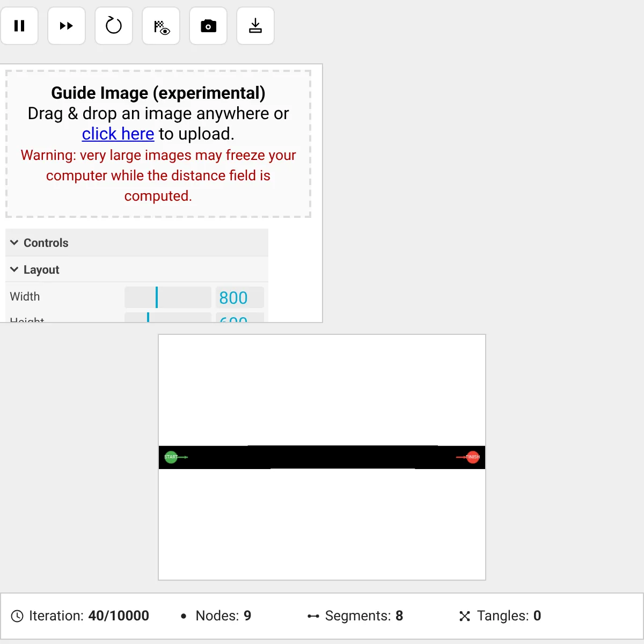This screenshot has height=644, width=644.
Task: Click the crossed icon beside Tangles
Action: pos(465,616)
